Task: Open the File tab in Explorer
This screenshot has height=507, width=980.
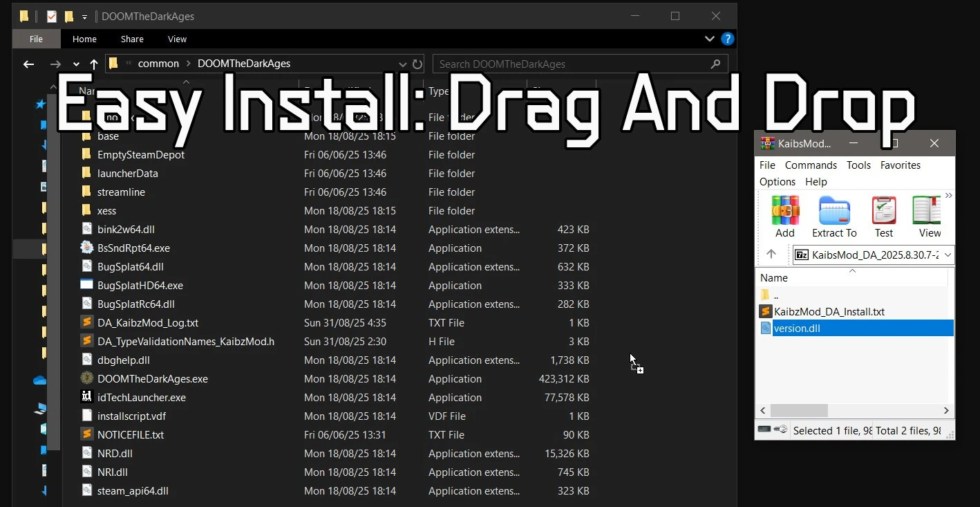Action: point(36,39)
